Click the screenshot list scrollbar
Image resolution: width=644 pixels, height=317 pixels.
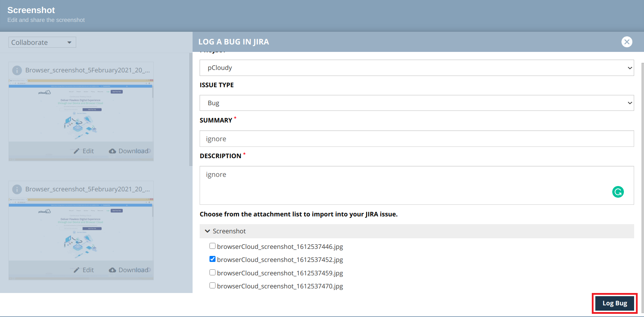click(x=191, y=109)
